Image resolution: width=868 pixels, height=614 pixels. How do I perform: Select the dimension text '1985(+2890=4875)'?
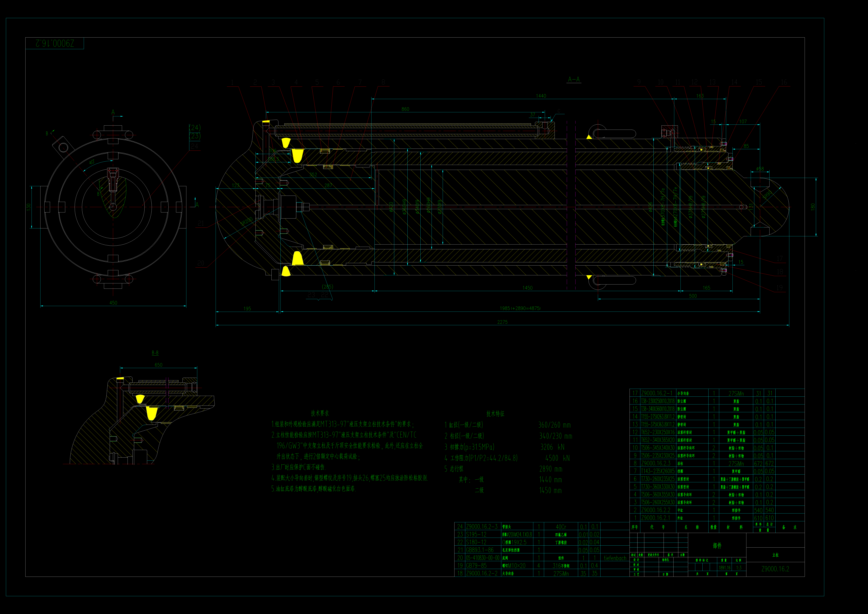point(520,308)
